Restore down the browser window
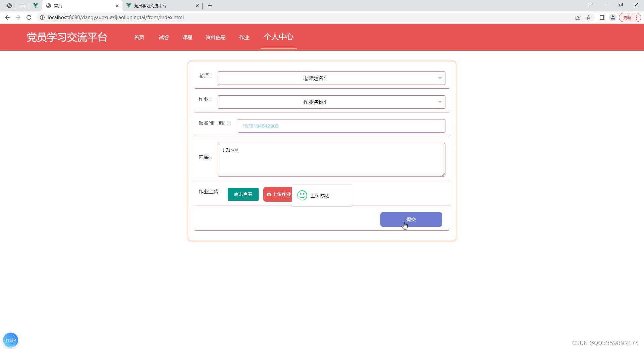The width and height of the screenshot is (644, 349). coord(621,5)
